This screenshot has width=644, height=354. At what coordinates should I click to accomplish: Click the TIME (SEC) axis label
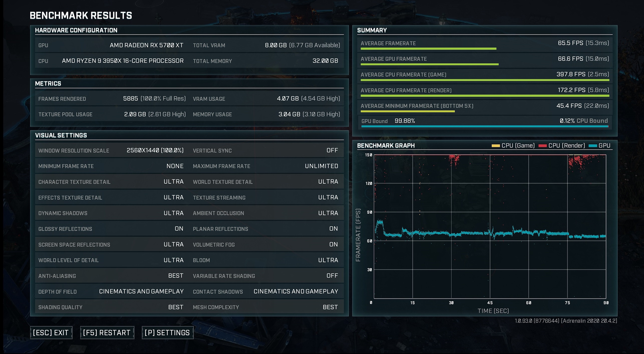pos(493,311)
